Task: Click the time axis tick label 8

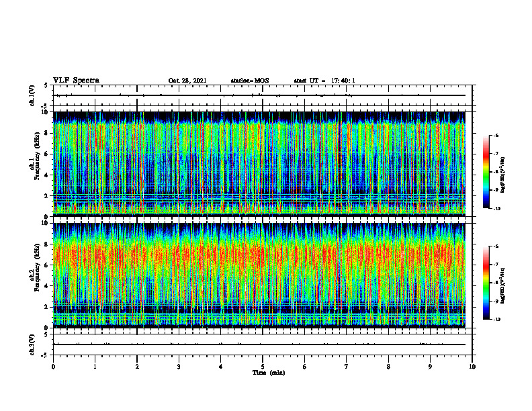Action: (388, 367)
